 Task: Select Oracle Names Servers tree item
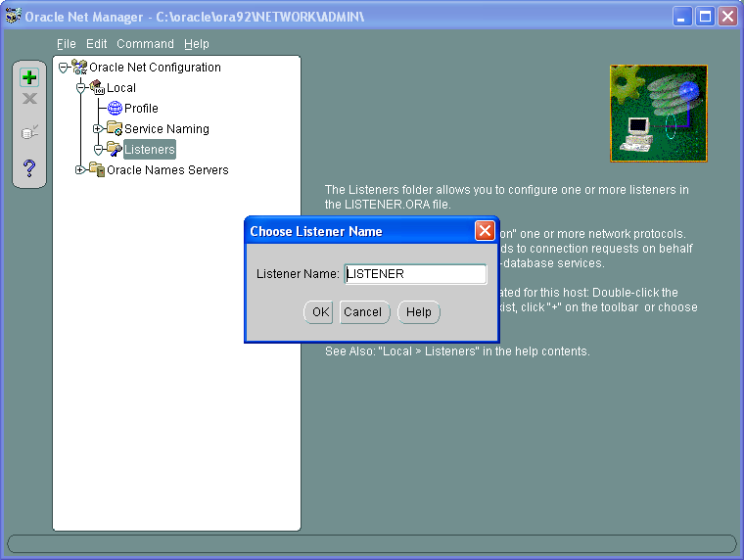(167, 170)
